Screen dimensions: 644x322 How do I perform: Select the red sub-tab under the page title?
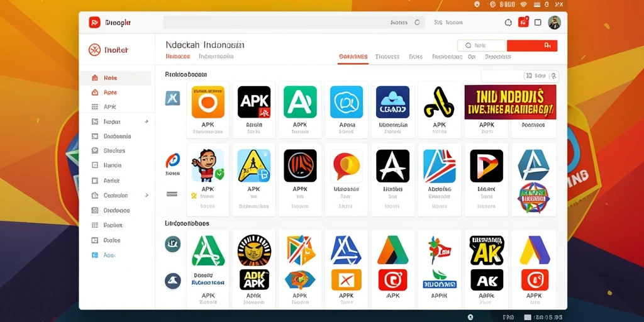click(178, 56)
